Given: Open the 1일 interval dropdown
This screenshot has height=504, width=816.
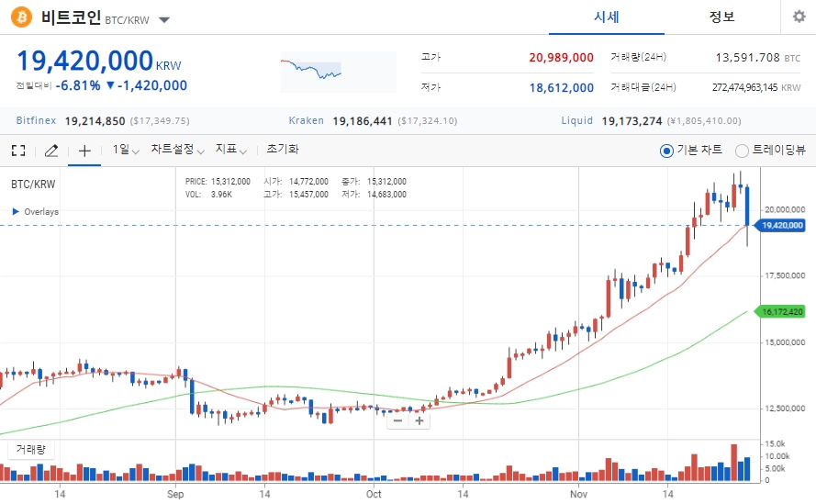Looking at the screenshot, I should tap(126, 150).
